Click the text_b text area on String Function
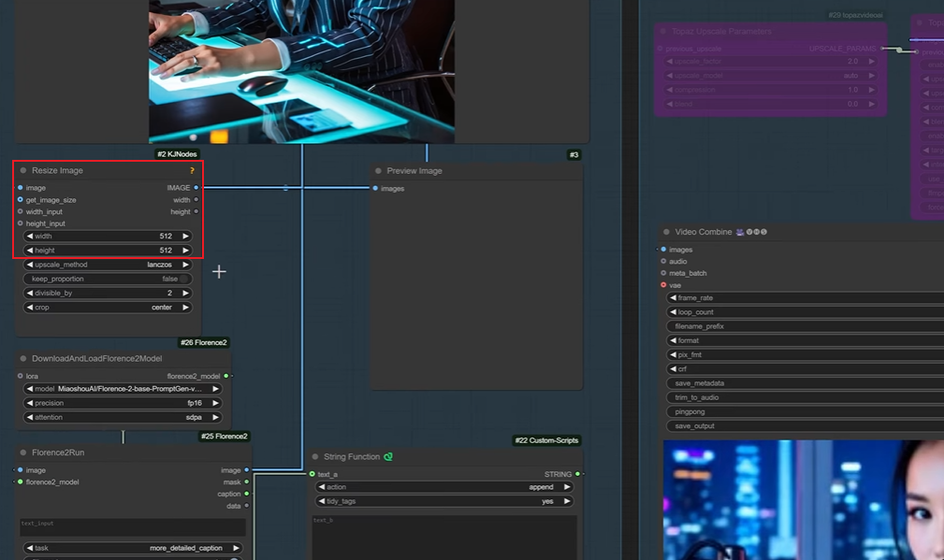Screen dimensions: 944x560 click(444, 538)
